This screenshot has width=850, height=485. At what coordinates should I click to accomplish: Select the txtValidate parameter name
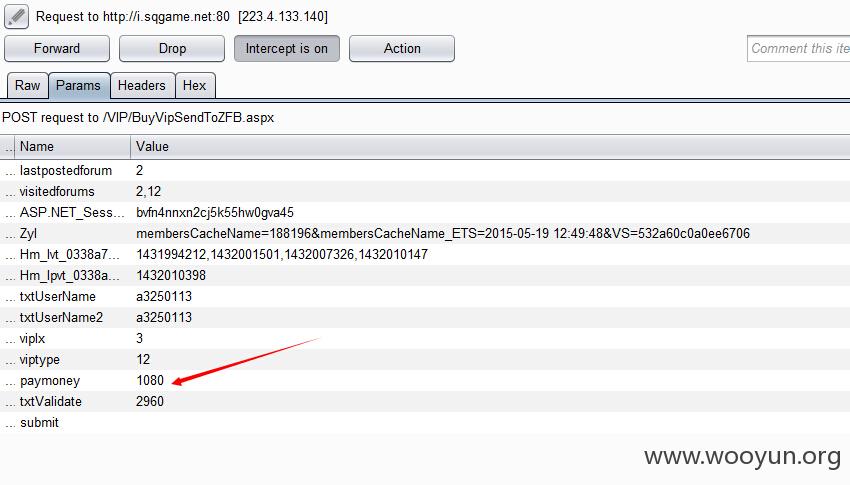tap(50, 402)
